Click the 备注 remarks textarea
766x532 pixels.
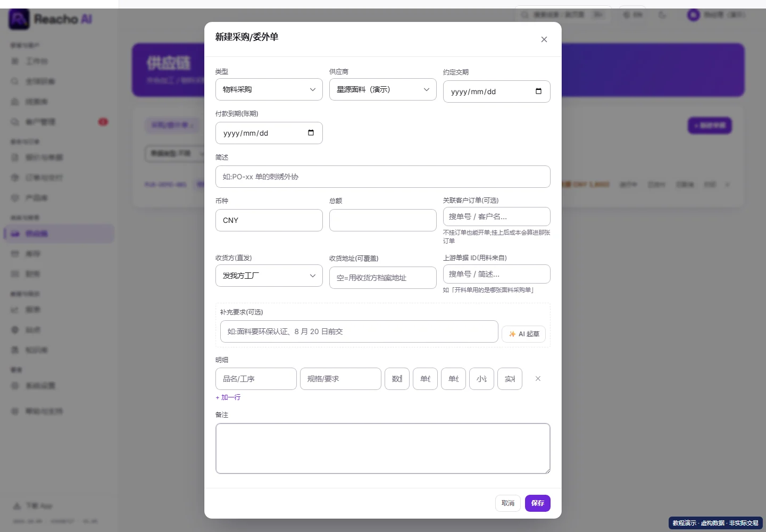pos(382,448)
